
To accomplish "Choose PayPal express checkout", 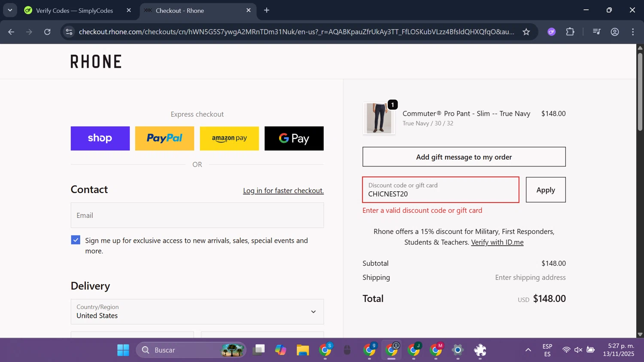I will coord(164,139).
